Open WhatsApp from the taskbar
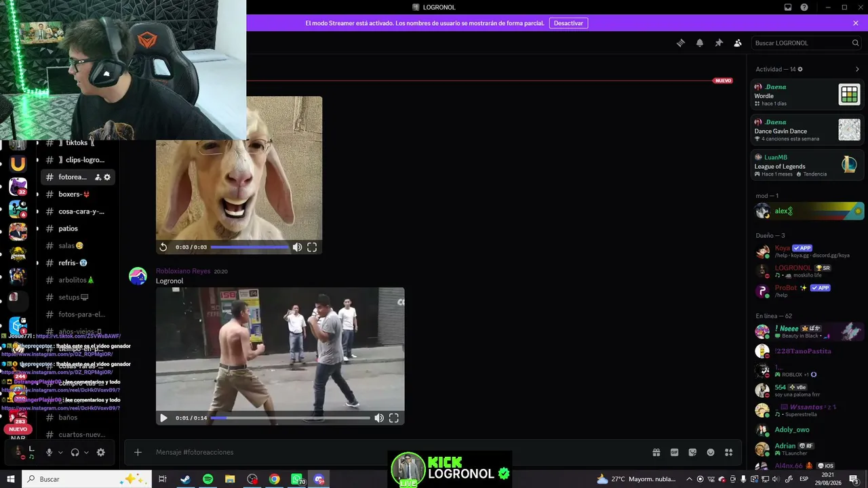Image resolution: width=868 pixels, height=488 pixels. [297, 479]
